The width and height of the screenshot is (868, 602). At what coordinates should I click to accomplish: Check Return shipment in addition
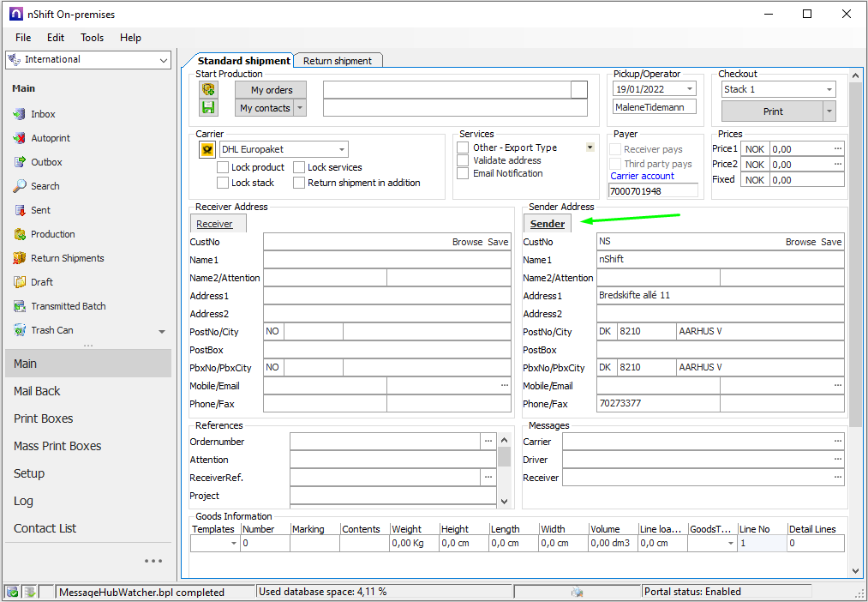click(x=299, y=183)
